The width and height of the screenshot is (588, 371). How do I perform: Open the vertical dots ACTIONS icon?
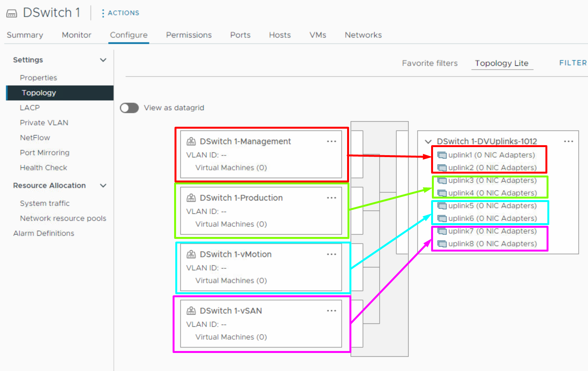(103, 13)
